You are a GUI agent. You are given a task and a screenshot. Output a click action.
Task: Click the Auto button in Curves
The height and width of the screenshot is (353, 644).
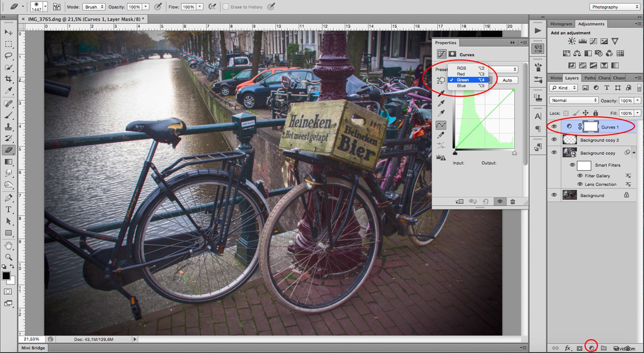coord(507,80)
